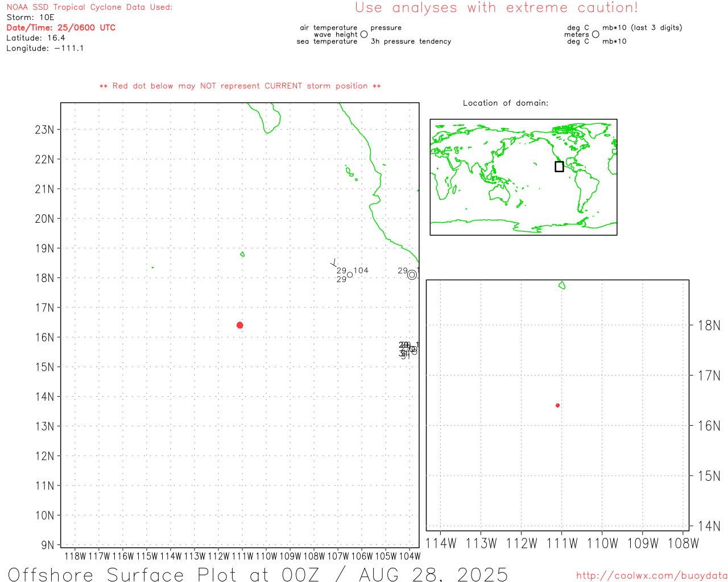
Task: Click the small red dot on zoomed map
Action: coord(557,405)
